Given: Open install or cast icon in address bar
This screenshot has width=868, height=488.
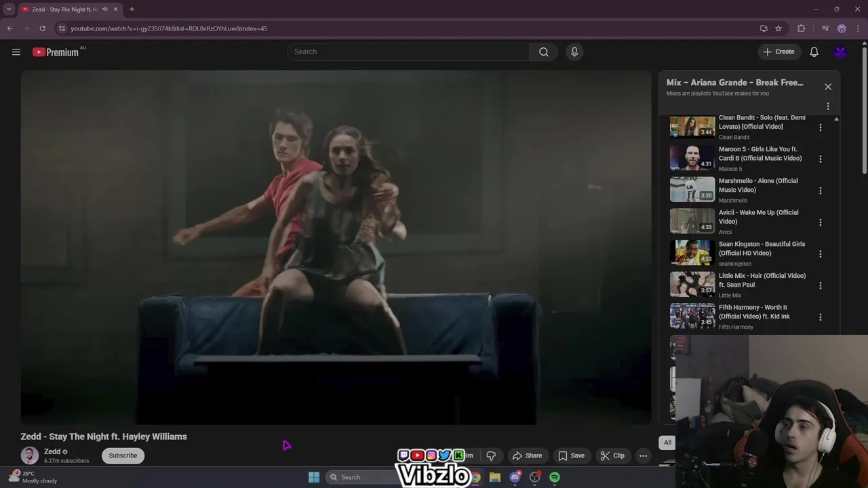Looking at the screenshot, I should [764, 28].
